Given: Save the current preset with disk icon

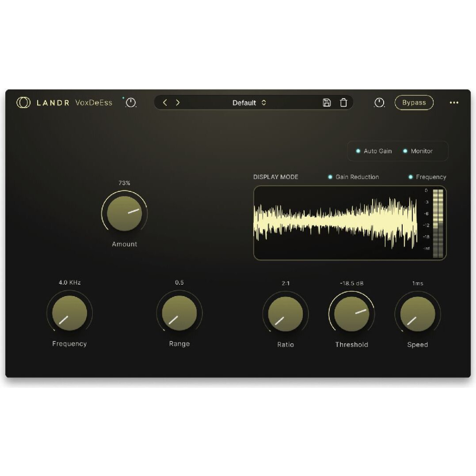Looking at the screenshot, I should 327,103.
